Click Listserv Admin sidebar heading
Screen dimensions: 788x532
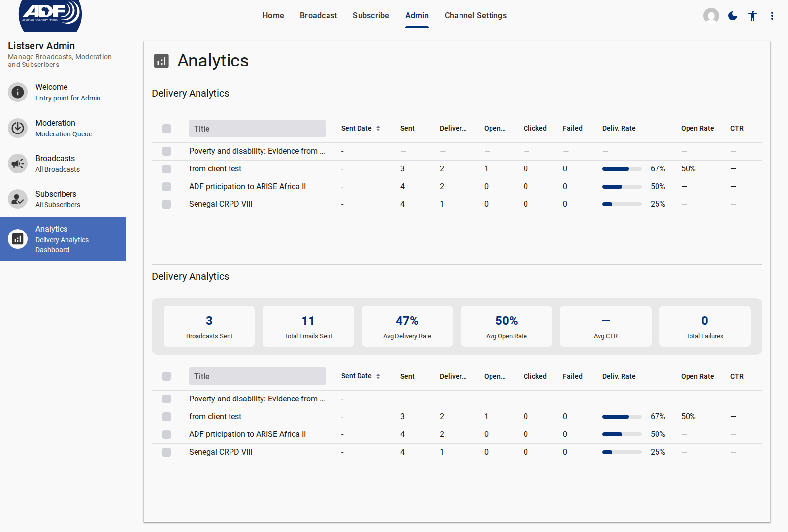pyautogui.click(x=41, y=46)
